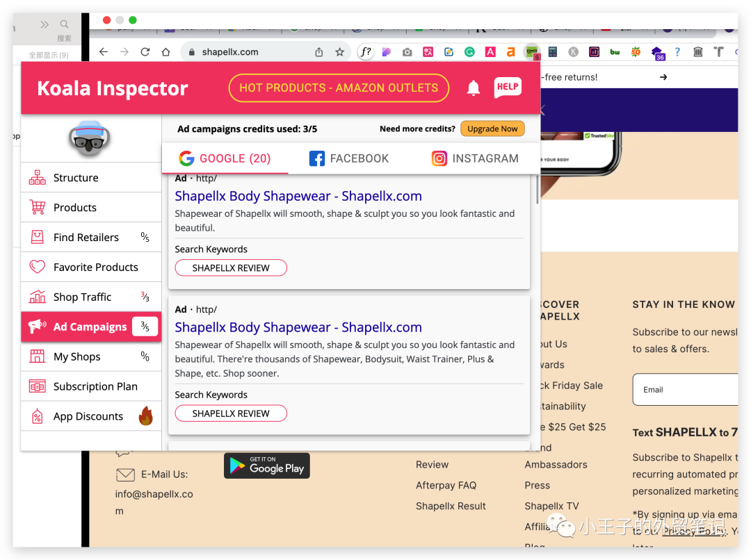The image size is (751, 560).
Task: Click the Email newsletter input field
Action: [x=686, y=390]
